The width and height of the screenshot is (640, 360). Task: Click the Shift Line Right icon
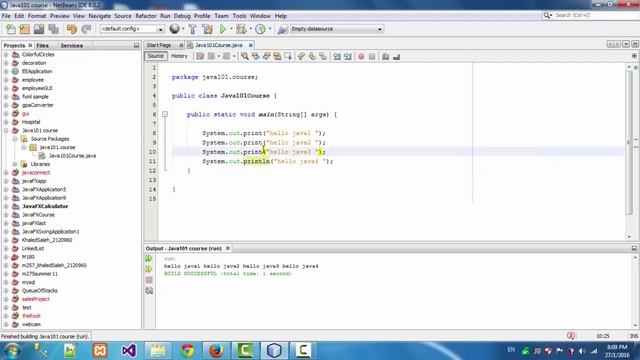tap(348, 56)
